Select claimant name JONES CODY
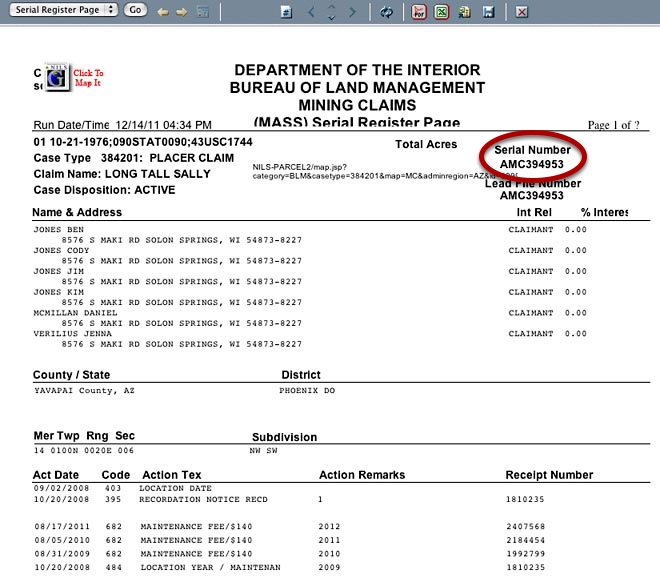 coord(61,250)
